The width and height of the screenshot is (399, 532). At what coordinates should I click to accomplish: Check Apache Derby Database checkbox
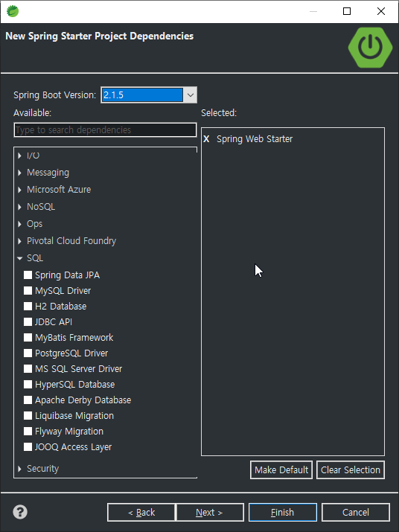click(x=28, y=400)
